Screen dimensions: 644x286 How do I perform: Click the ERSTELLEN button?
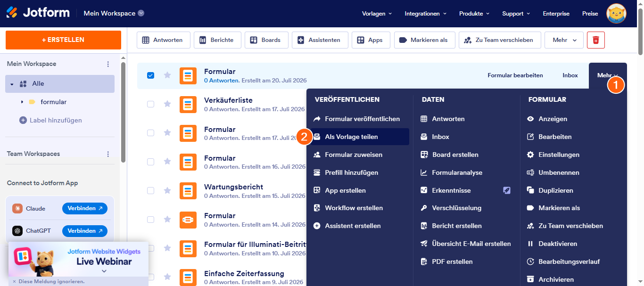coord(63,40)
